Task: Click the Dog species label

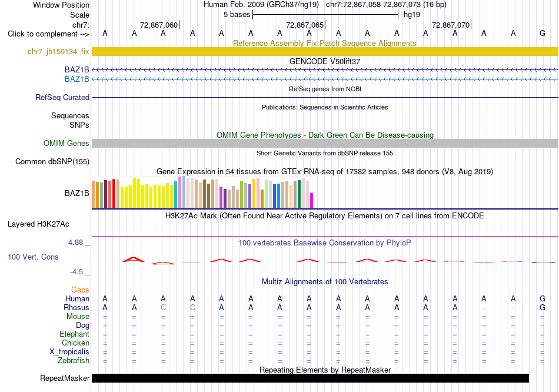Action: coord(82,325)
